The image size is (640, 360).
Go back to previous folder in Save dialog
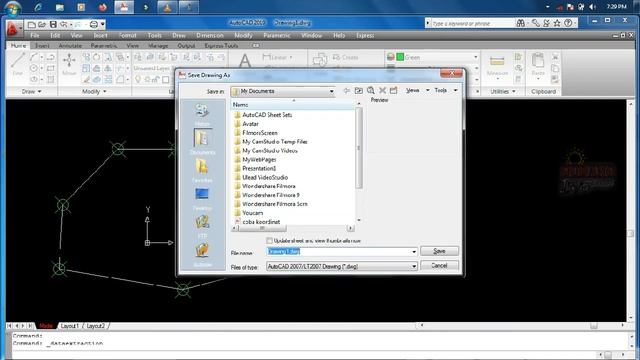coord(347,91)
